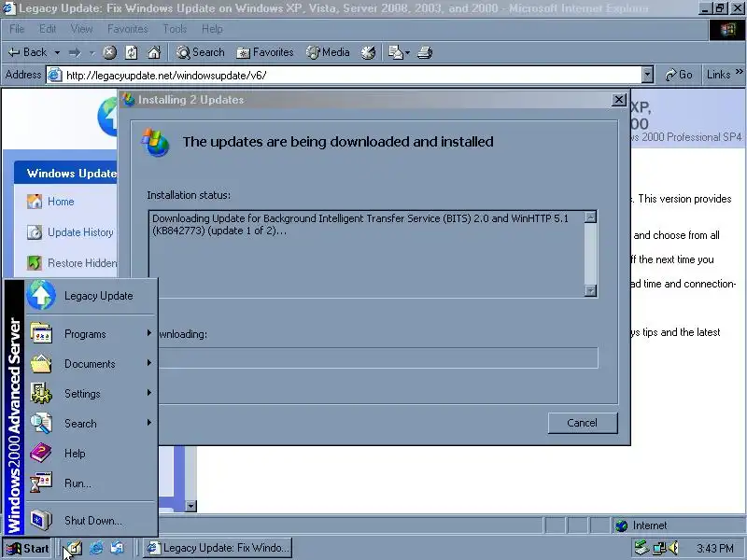Image resolution: width=747 pixels, height=560 pixels.
Task: Click the Restore Hidden green arrow icon
Action: pyautogui.click(x=35, y=263)
